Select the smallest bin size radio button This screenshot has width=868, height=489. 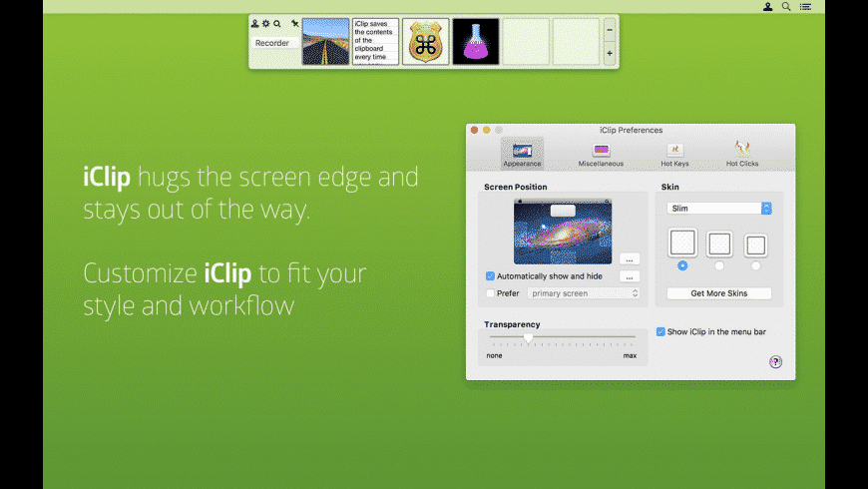755,265
